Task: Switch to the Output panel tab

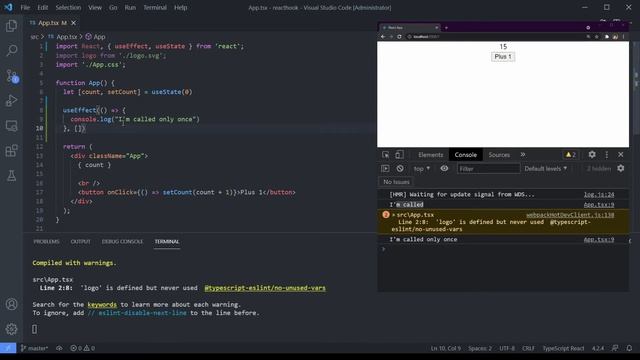Action: point(80,242)
